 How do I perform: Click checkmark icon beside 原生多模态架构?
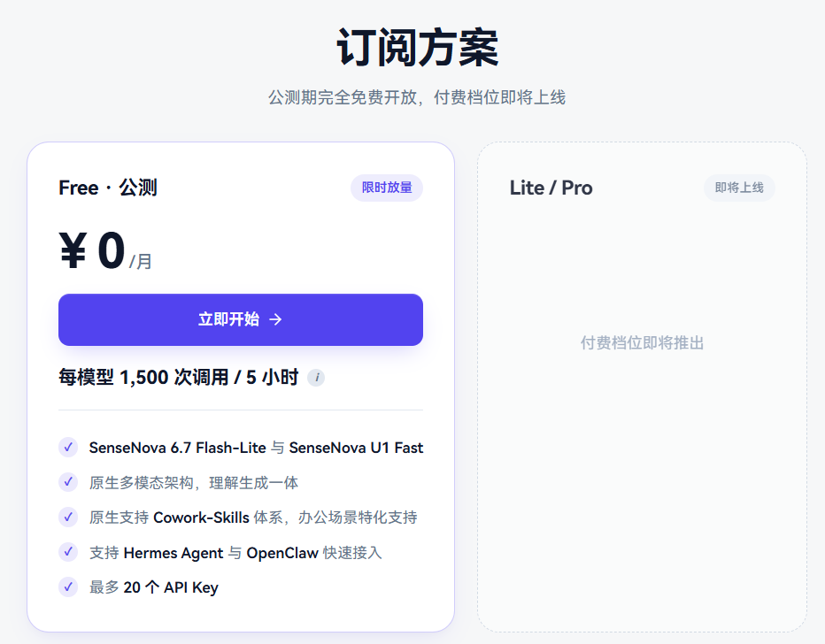point(68,482)
